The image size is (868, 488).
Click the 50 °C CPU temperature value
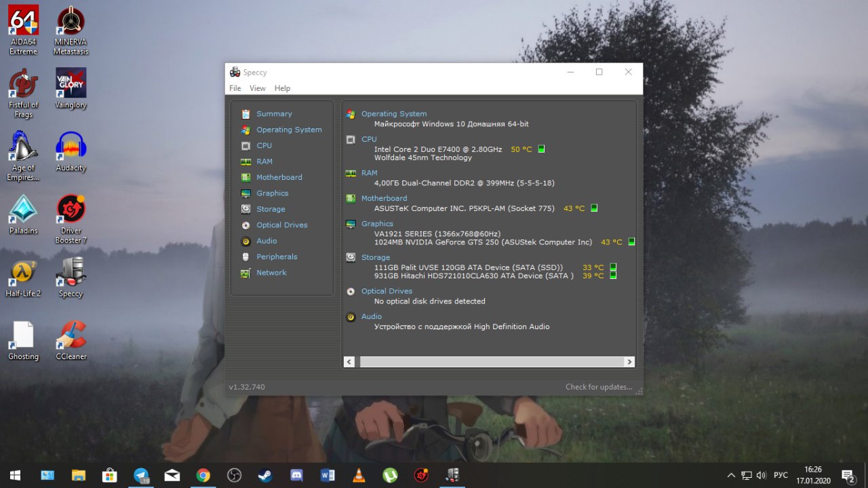click(x=521, y=149)
